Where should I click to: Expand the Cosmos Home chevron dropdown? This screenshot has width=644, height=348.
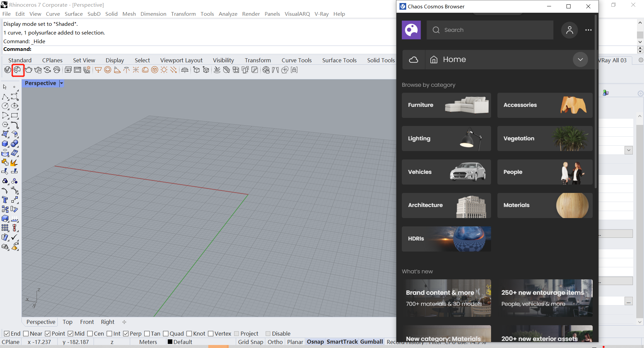click(580, 60)
